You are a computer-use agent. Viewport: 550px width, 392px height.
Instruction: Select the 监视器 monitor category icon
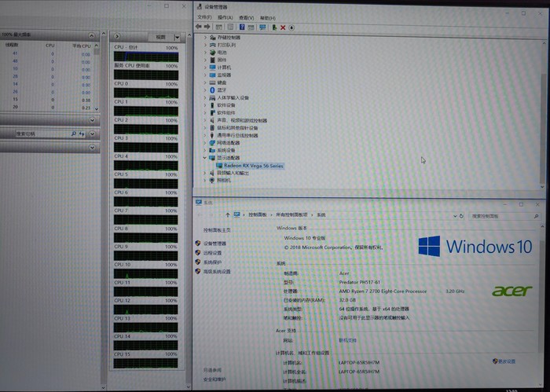[212, 75]
